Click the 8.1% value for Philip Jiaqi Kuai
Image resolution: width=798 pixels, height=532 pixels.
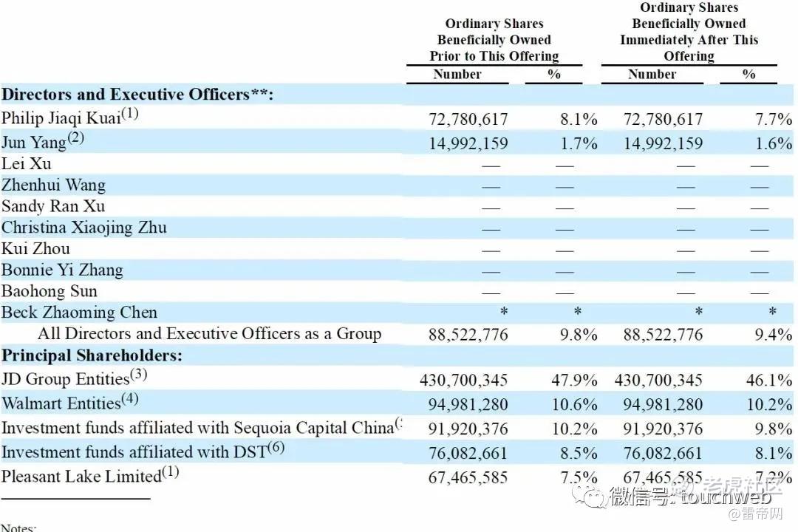[x=579, y=119]
